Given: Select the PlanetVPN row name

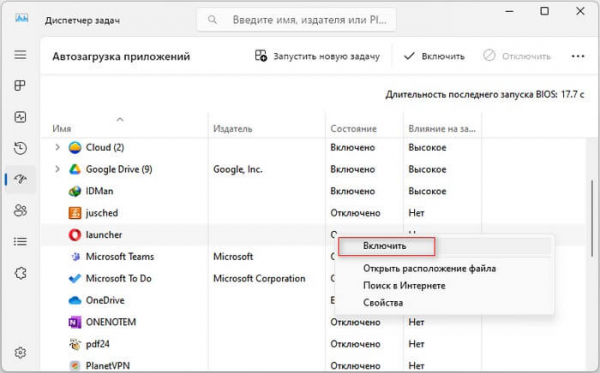Looking at the screenshot, I should coord(108,365).
